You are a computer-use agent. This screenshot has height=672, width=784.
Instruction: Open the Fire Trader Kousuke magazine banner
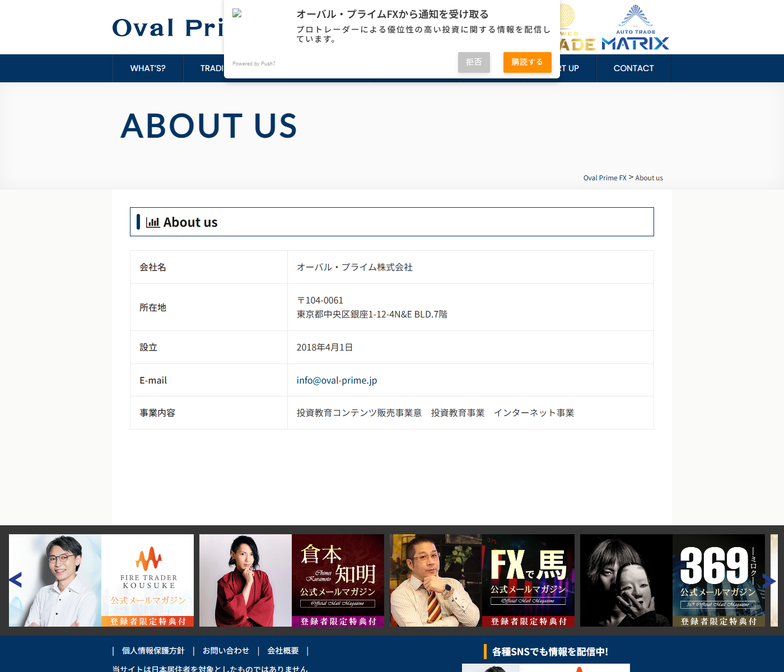[x=101, y=580]
